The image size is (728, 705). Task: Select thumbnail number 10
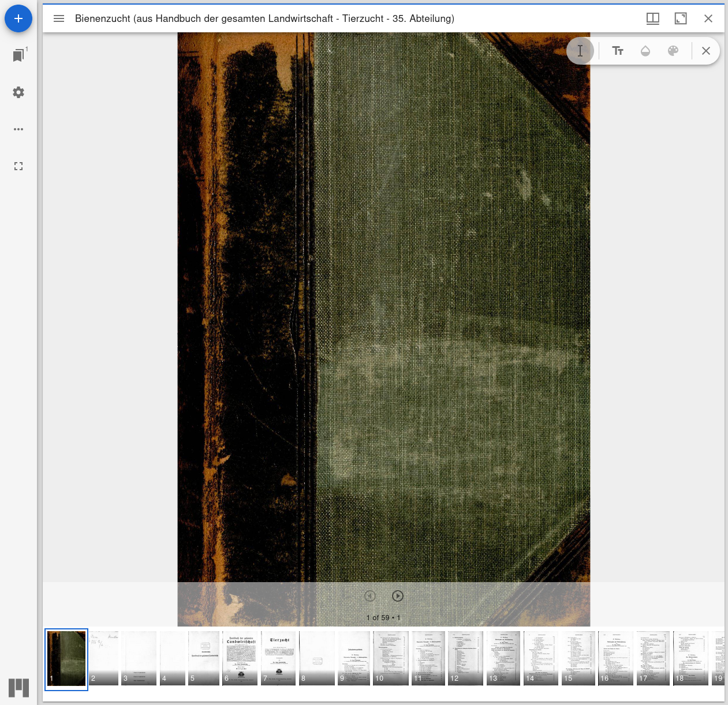[x=391, y=658]
